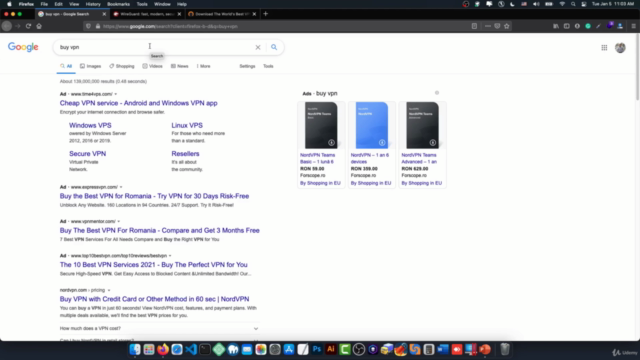Launch Illustrator from the Dock
Image resolution: width=640 pixels, height=360 pixels.
pos(331,349)
